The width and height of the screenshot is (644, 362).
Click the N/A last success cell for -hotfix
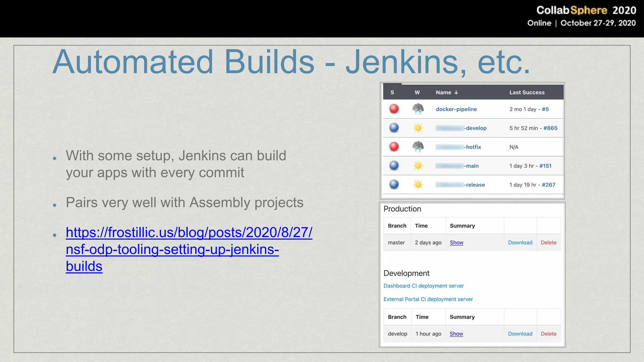coord(514,147)
